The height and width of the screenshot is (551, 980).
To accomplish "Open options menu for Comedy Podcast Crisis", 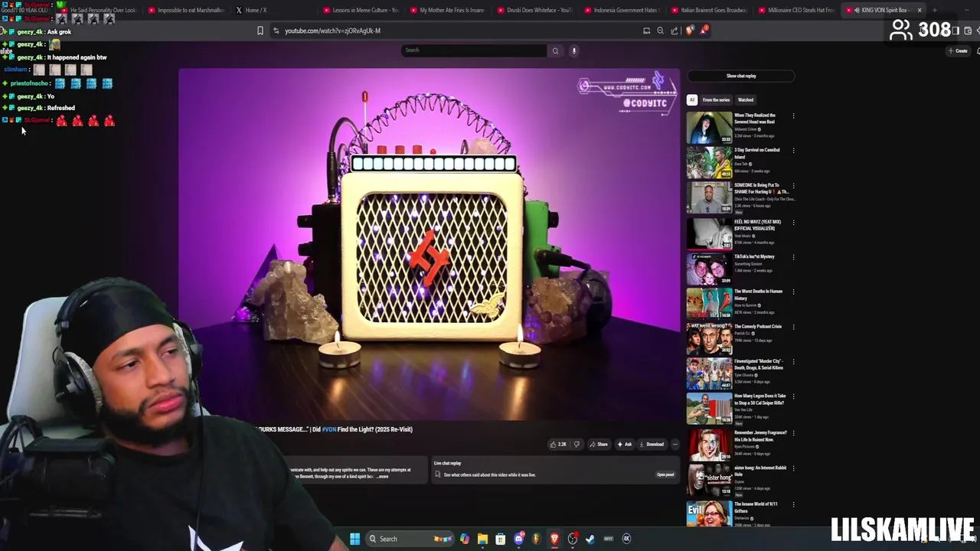I will click(x=793, y=327).
